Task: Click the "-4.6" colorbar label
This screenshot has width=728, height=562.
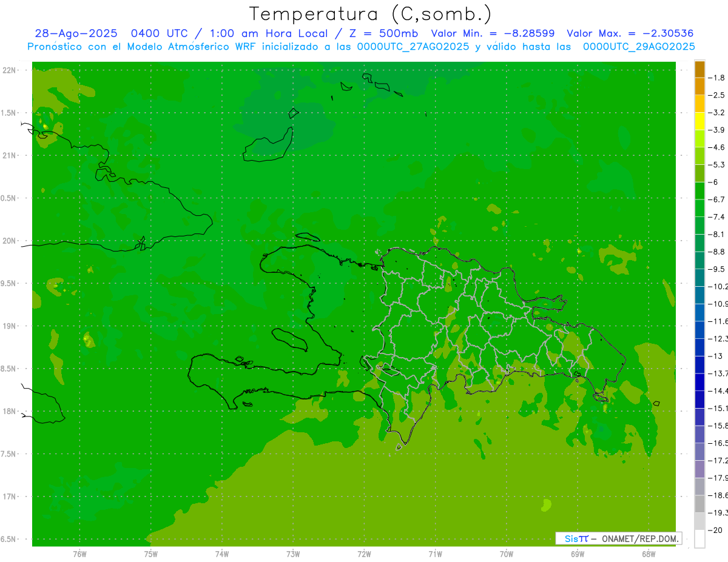Action: 716,147
